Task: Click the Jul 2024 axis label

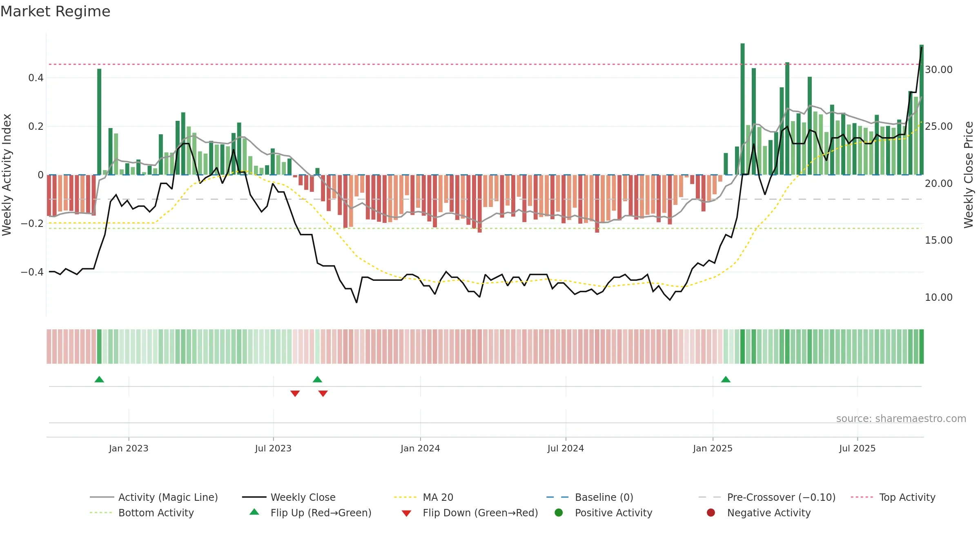Action: coord(566,448)
